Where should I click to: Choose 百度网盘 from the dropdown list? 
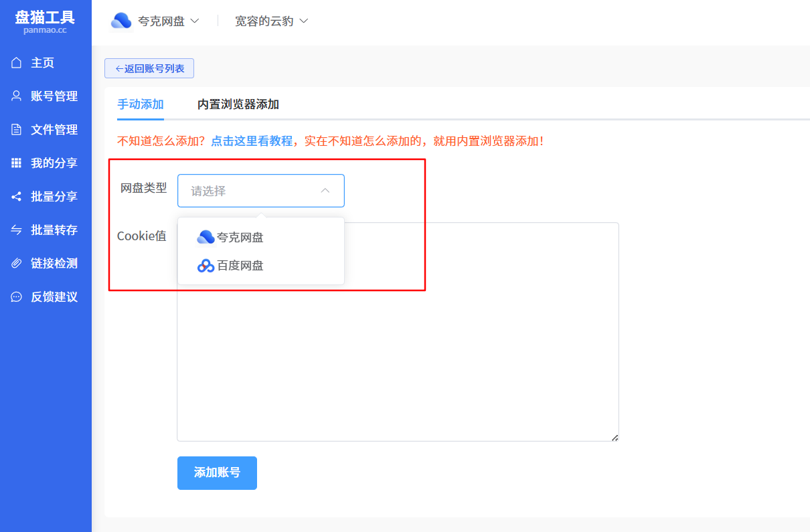pyautogui.click(x=240, y=266)
